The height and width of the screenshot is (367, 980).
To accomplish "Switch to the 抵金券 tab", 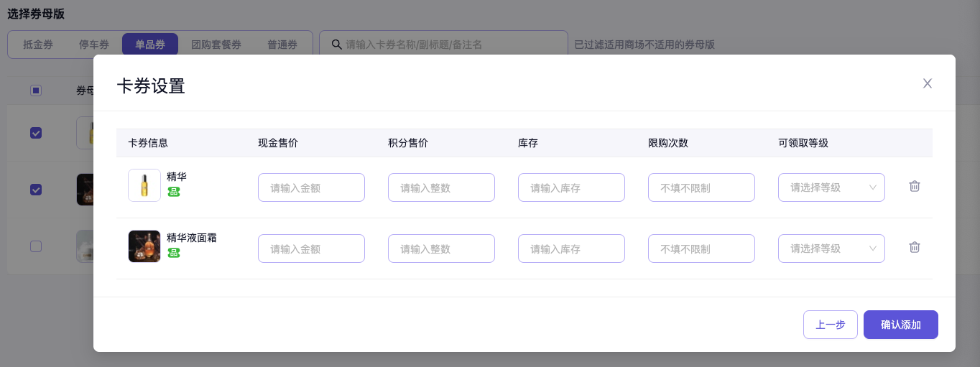I will click(x=38, y=45).
